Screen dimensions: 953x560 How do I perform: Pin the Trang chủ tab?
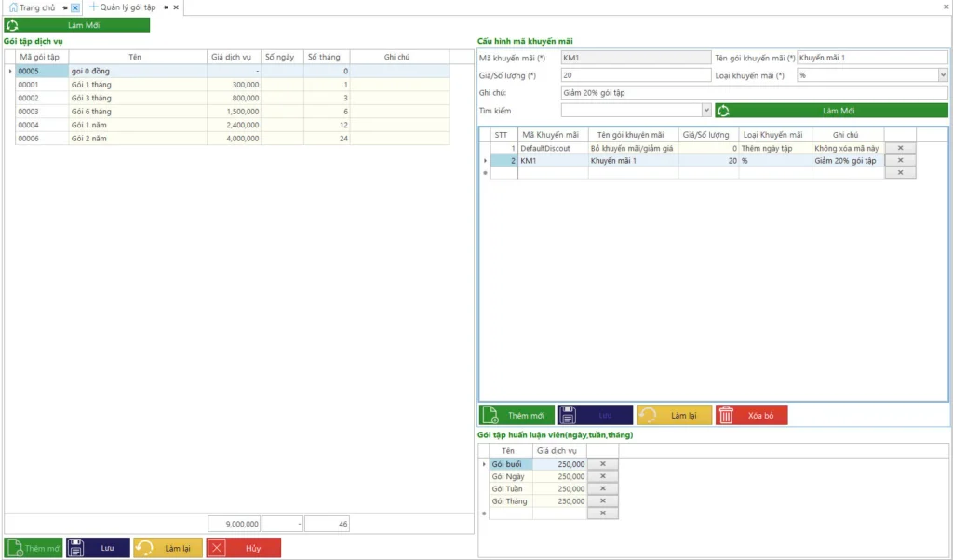pos(65,7)
